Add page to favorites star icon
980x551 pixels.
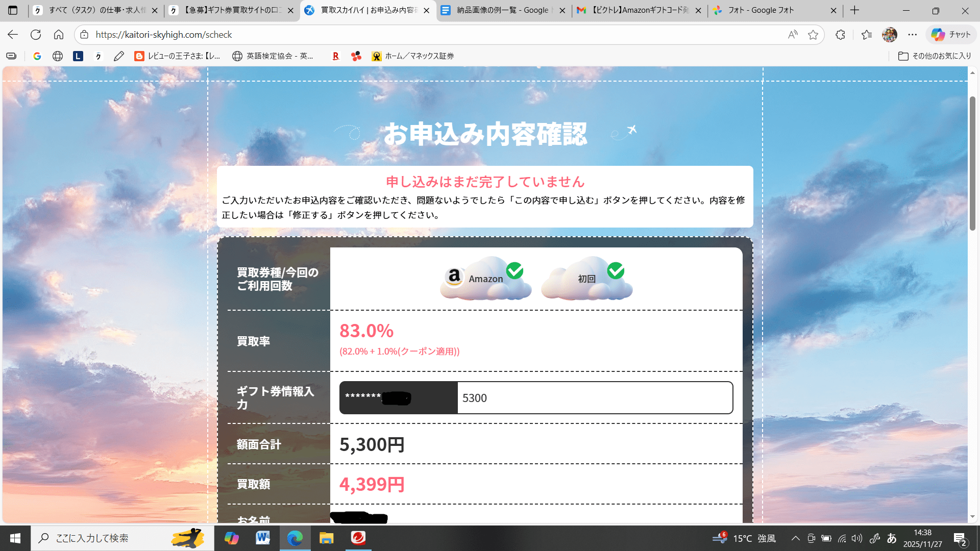point(813,35)
